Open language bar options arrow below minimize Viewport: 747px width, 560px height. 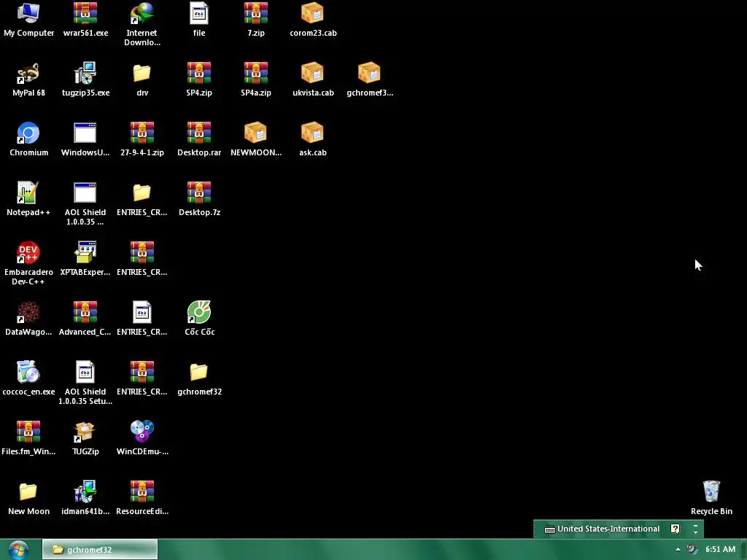coord(695,532)
